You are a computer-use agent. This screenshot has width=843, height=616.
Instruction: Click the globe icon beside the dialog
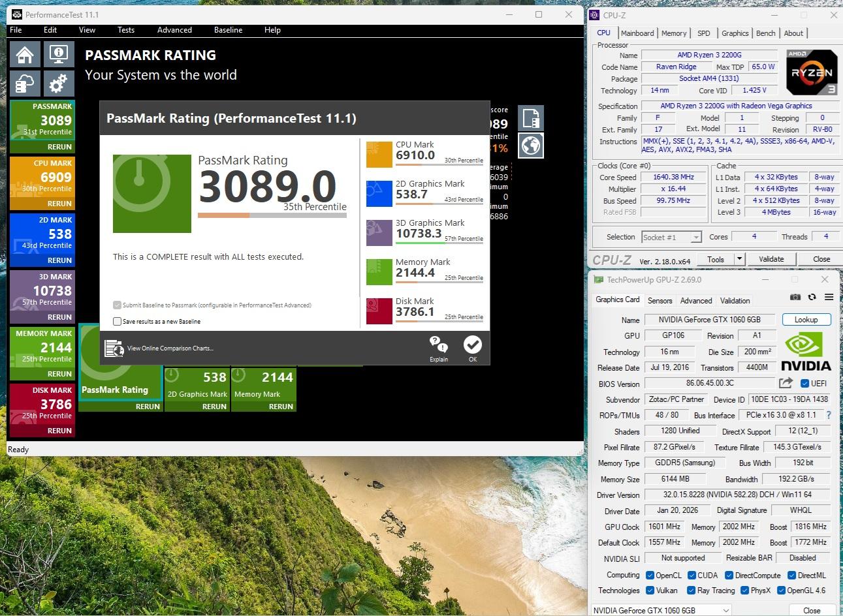[531, 146]
